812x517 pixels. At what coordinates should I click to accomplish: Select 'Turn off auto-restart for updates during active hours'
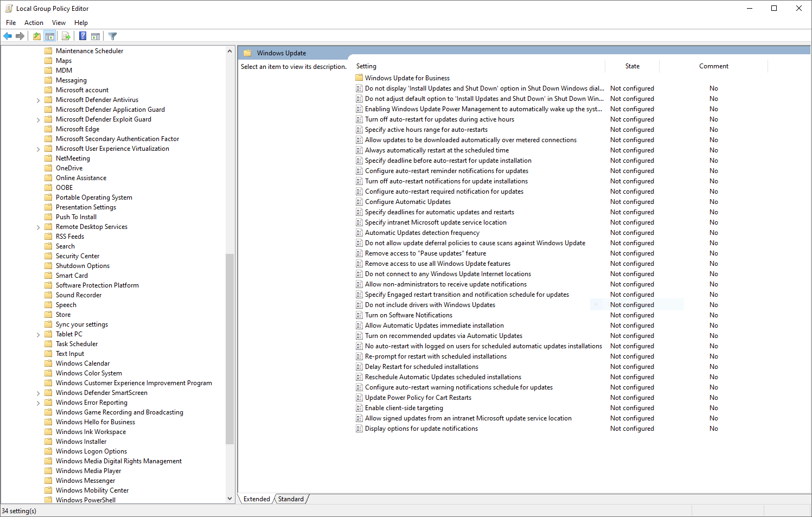click(439, 119)
